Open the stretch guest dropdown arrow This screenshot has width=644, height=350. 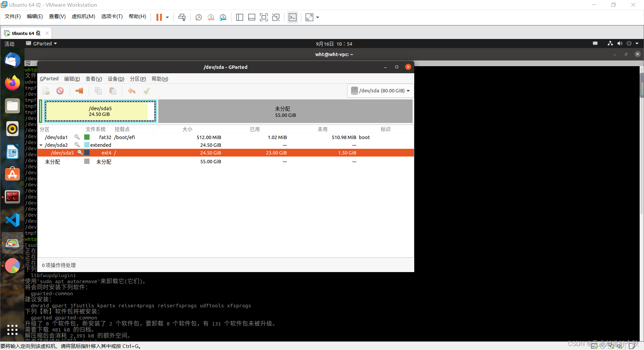[318, 17]
